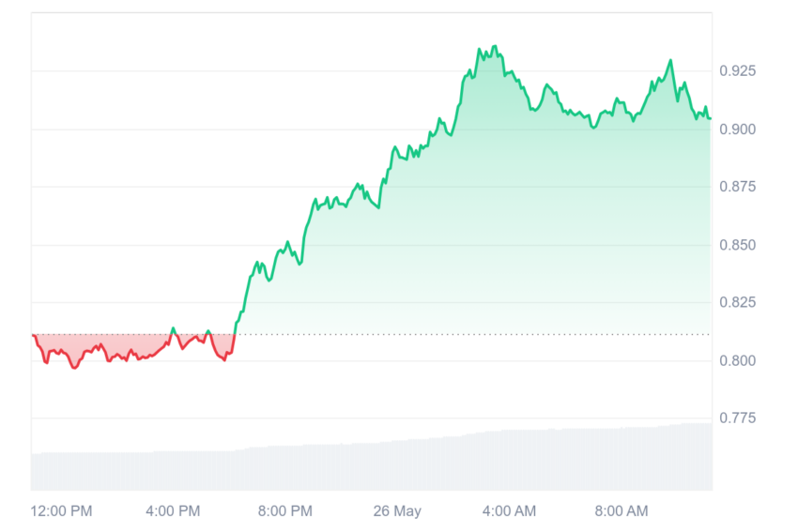
Task: Click the 0.775 price axis label
Action: click(x=737, y=418)
